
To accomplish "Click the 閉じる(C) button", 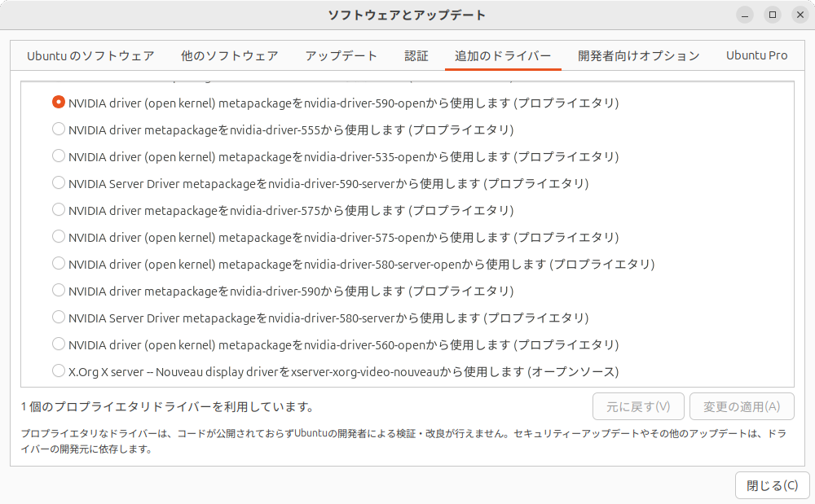I will click(x=772, y=486).
